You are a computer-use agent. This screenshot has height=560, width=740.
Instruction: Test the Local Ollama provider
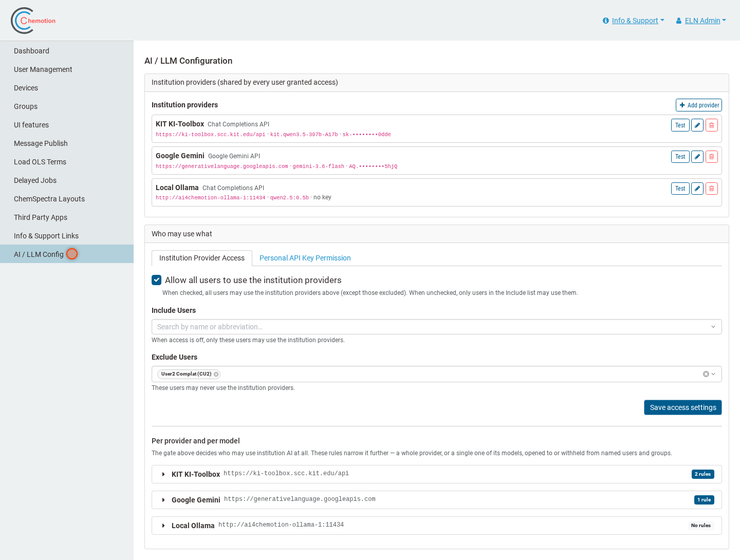[x=680, y=189]
